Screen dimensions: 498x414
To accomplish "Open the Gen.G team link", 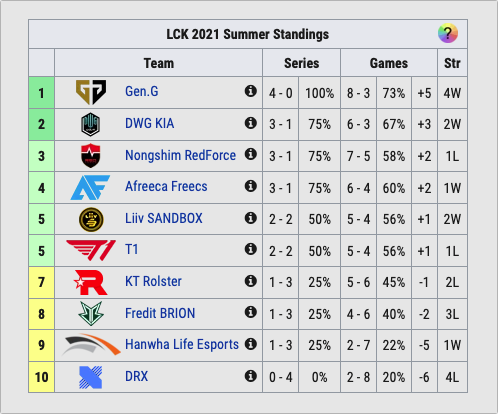I will tap(142, 91).
